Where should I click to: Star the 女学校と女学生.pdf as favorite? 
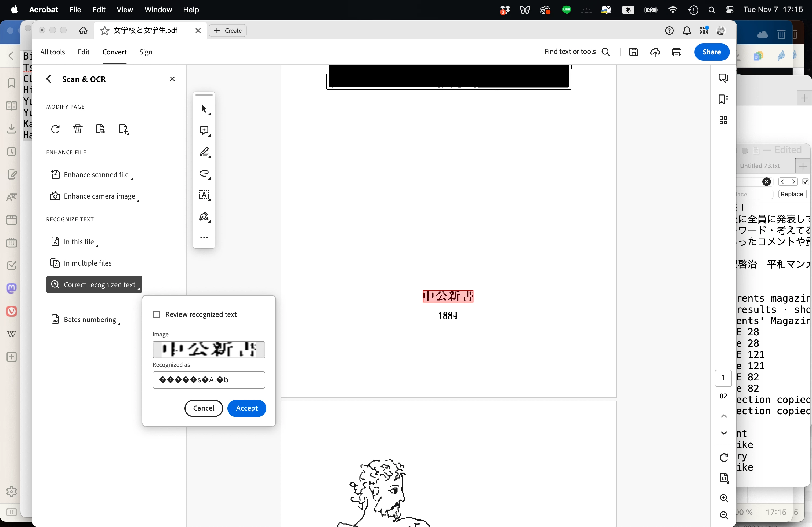point(105,31)
